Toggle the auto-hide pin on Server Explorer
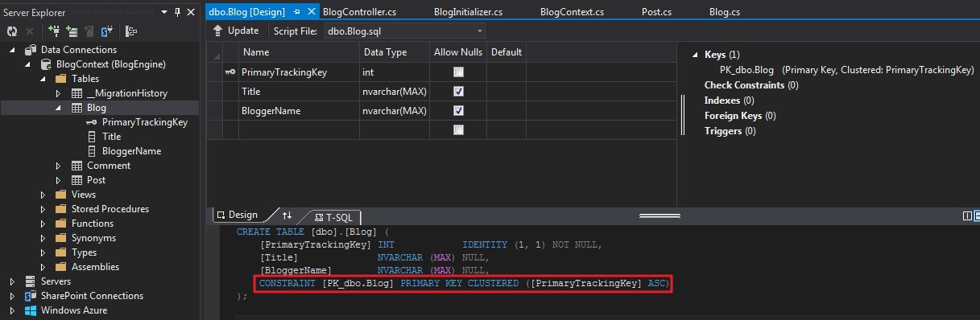The width and height of the screenshot is (980, 320). click(x=178, y=13)
